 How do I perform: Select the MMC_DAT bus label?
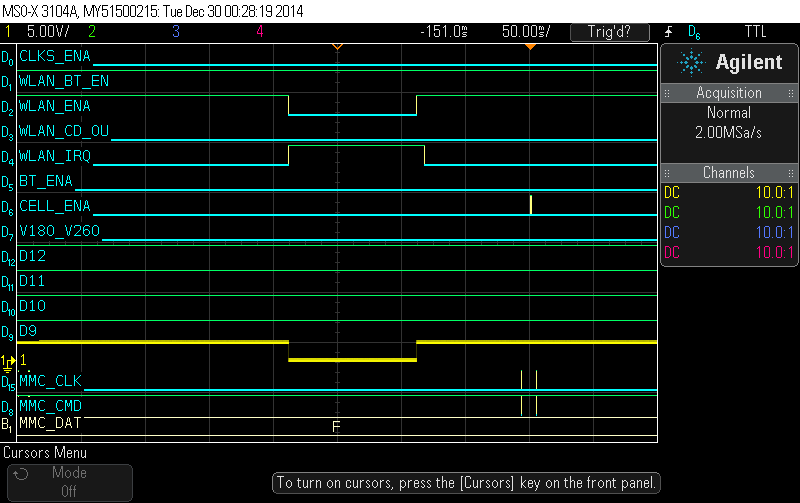49,423
